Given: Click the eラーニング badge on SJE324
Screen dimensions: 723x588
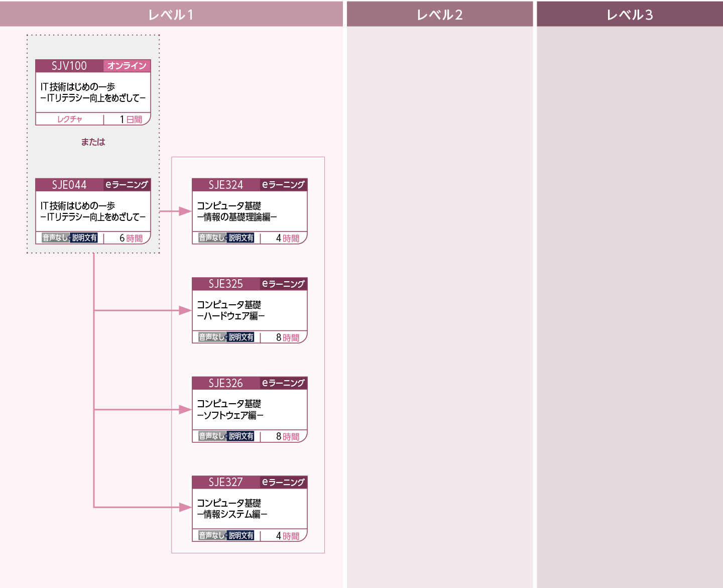Looking at the screenshot, I should click(x=283, y=185).
